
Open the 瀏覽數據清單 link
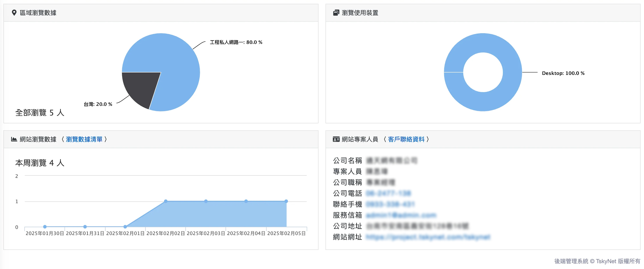pyautogui.click(x=84, y=139)
